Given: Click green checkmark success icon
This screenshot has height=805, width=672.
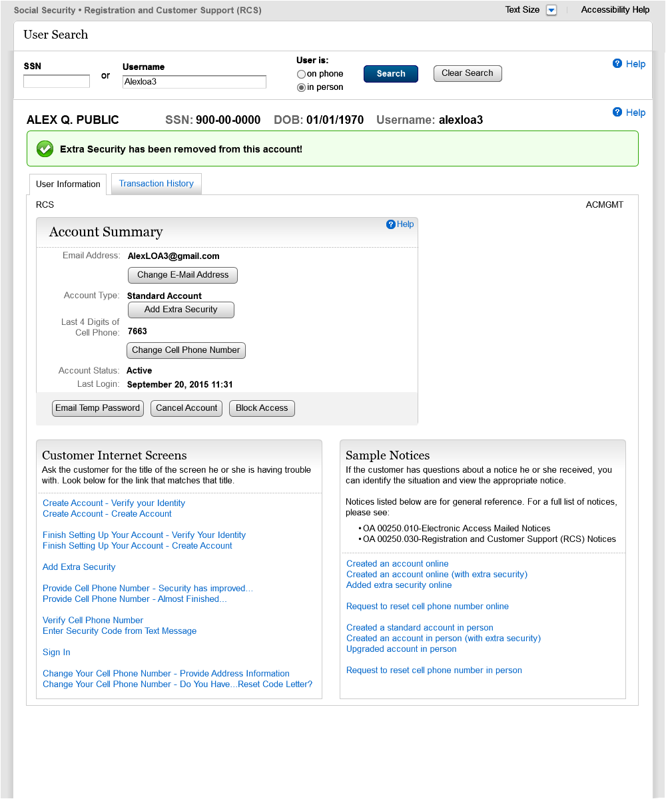Looking at the screenshot, I should tap(45, 148).
